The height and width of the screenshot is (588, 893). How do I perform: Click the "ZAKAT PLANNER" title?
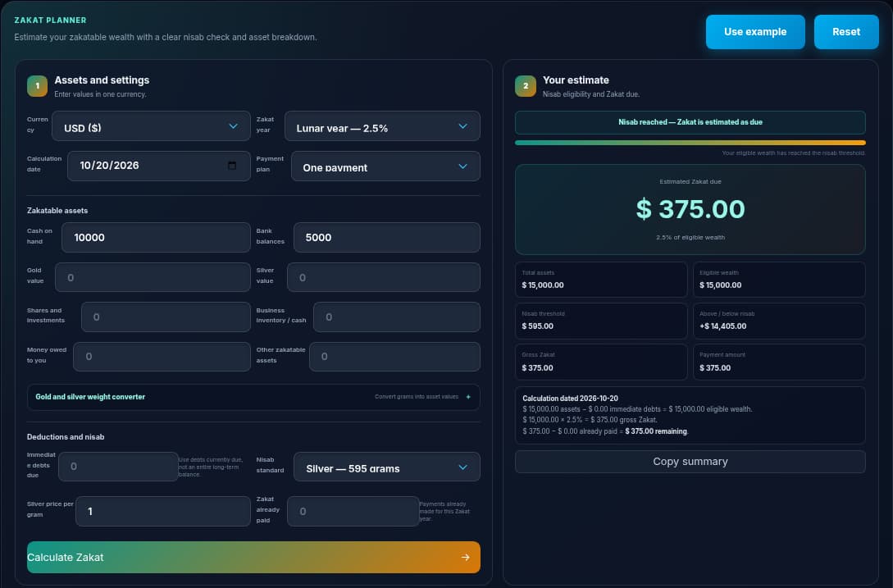click(50, 20)
